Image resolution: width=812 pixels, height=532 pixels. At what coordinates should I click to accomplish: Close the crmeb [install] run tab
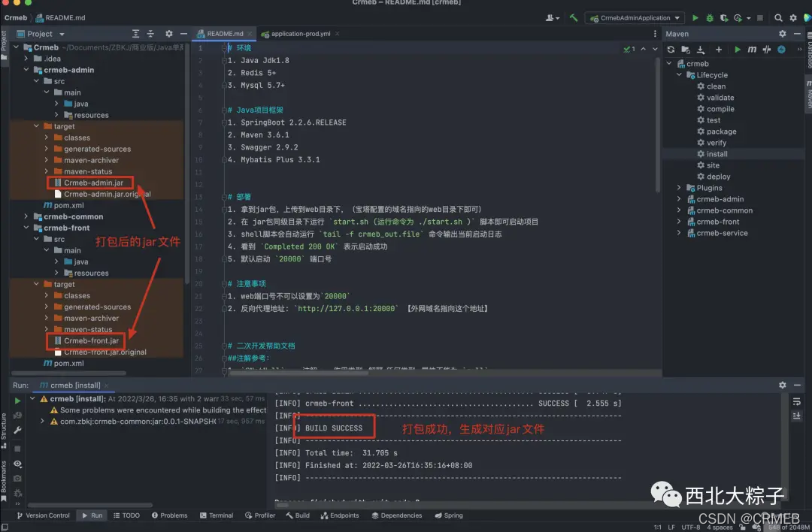107,385
